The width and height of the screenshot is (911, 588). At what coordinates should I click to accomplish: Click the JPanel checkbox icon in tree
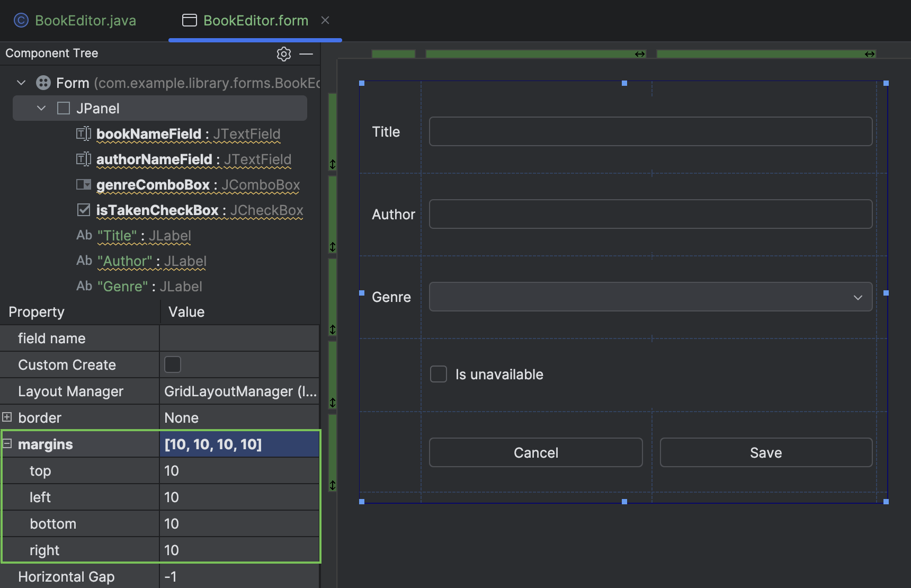[x=63, y=108]
